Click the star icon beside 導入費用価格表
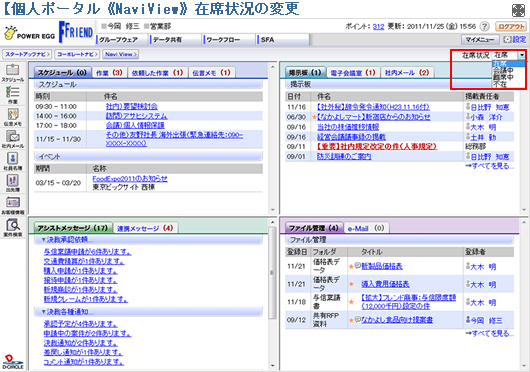The image size is (530, 372). tap(351, 284)
